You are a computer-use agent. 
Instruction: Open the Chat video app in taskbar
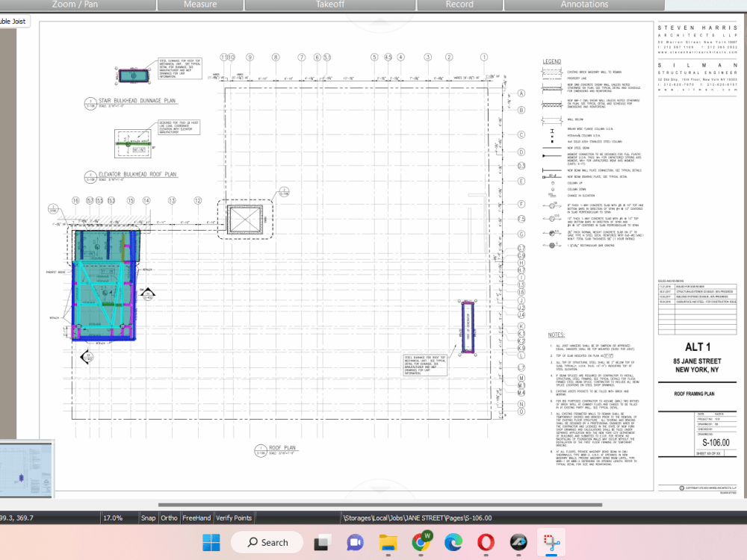355,542
